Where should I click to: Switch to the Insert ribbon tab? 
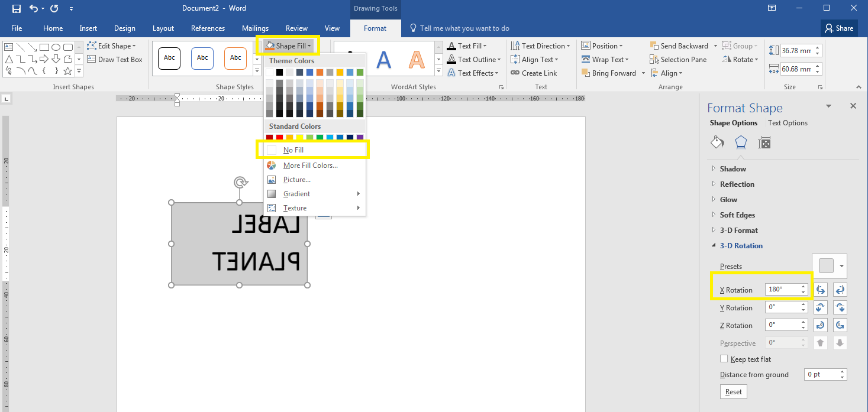click(x=88, y=28)
